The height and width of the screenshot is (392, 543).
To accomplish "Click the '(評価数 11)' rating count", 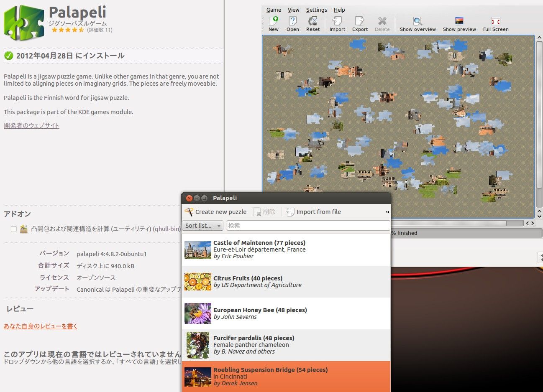I will click(100, 30).
